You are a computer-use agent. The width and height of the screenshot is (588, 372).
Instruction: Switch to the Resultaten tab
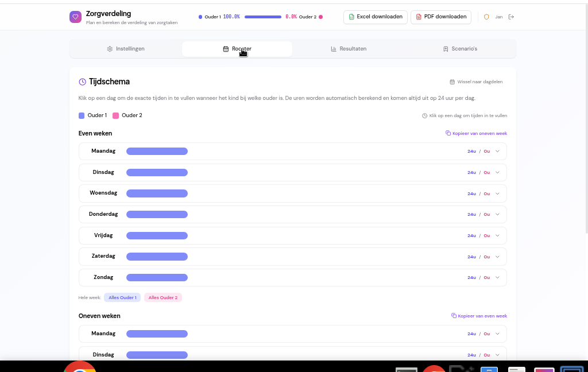[x=348, y=49]
